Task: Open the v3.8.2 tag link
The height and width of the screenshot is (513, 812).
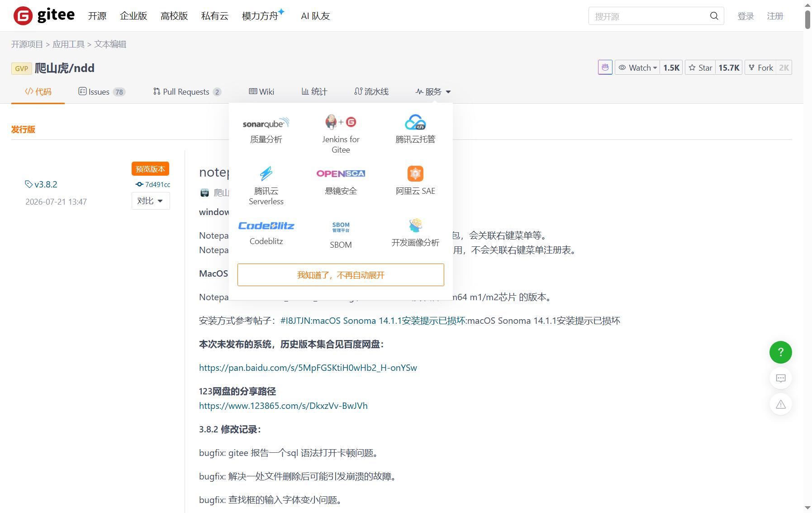Action: tap(41, 184)
